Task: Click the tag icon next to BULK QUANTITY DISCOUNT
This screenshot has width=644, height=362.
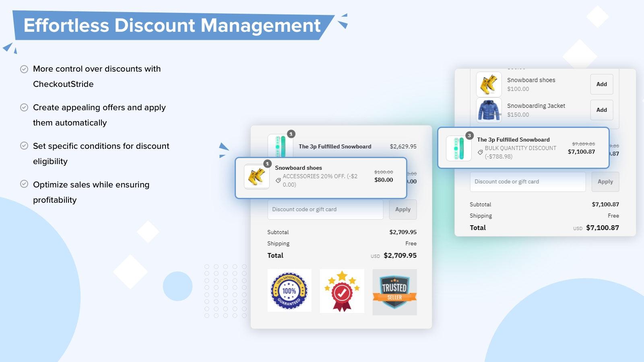Action: coord(479,152)
